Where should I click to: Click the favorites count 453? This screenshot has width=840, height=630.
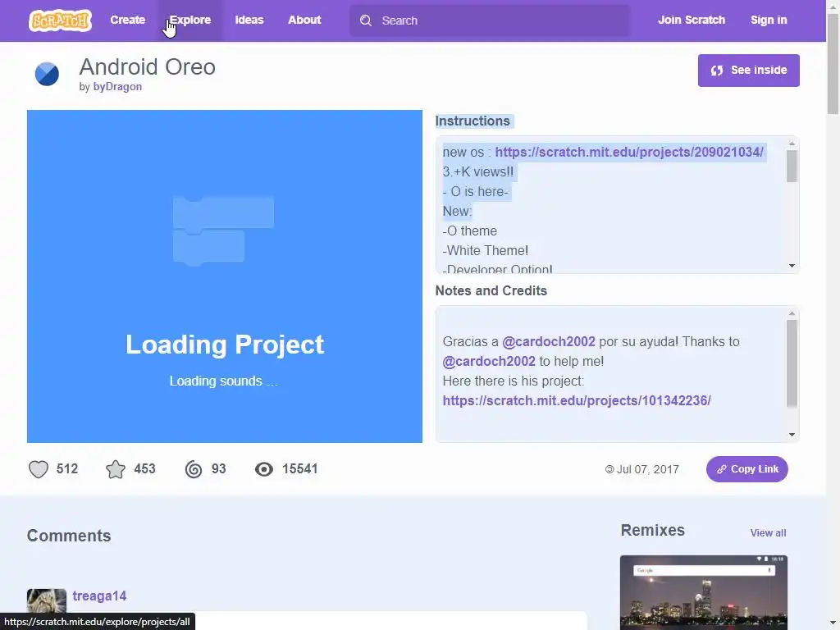144,469
